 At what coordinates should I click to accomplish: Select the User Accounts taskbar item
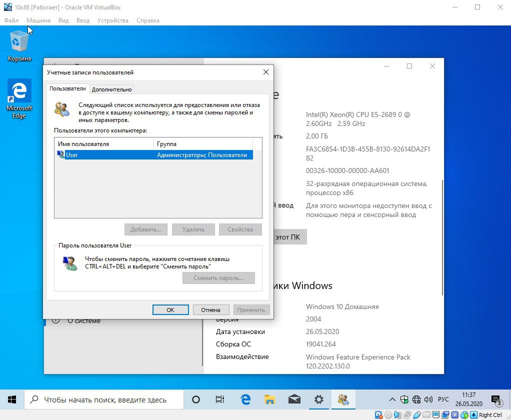pos(343,399)
